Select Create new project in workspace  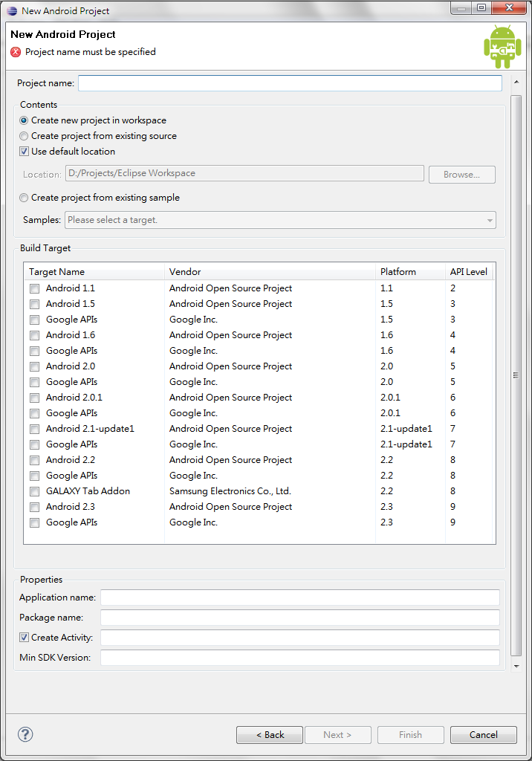[23, 120]
